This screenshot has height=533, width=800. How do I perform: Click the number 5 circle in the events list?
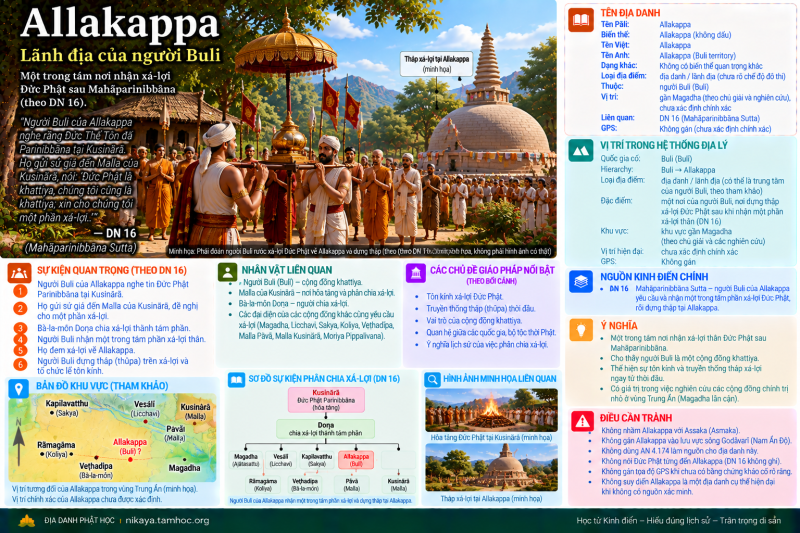pyautogui.click(x=20, y=350)
